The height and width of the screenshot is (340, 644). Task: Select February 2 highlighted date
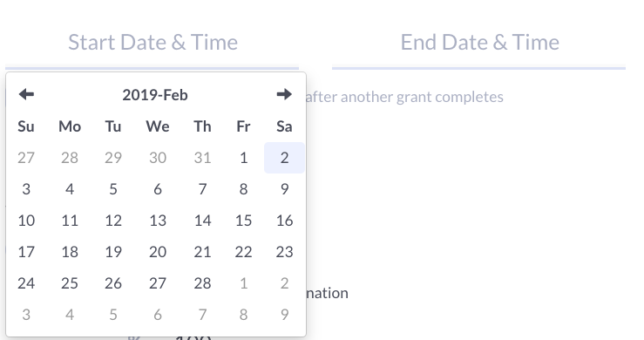coord(284,158)
